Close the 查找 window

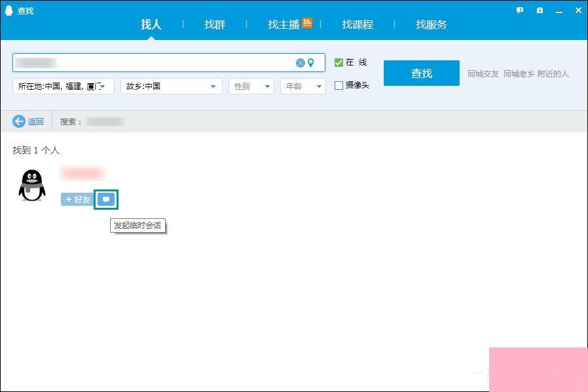(578, 10)
